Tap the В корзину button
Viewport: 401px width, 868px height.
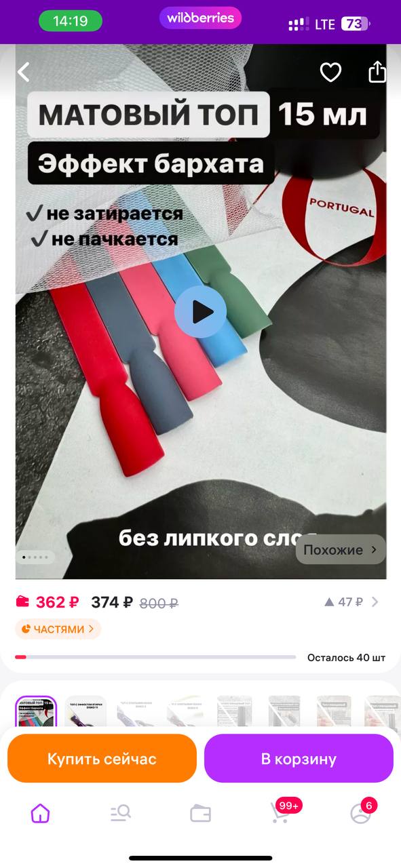coord(299,759)
